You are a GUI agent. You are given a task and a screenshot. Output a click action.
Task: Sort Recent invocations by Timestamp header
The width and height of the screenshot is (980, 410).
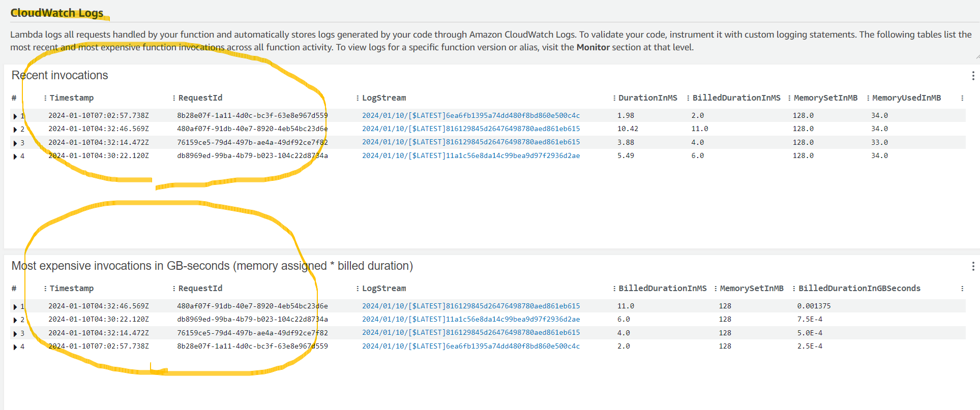[72, 98]
